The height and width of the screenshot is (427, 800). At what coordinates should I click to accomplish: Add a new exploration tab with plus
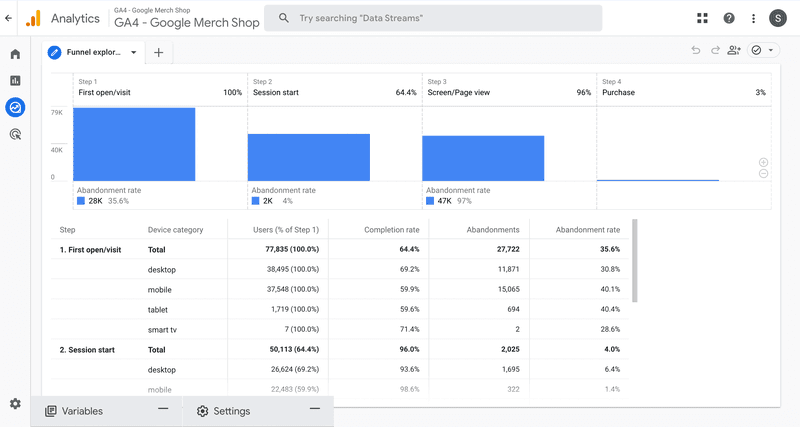pos(158,53)
